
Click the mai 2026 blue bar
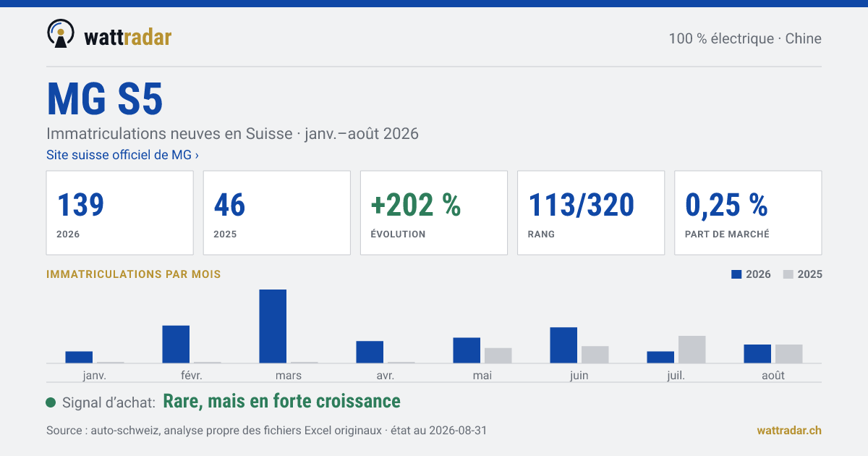467,350
